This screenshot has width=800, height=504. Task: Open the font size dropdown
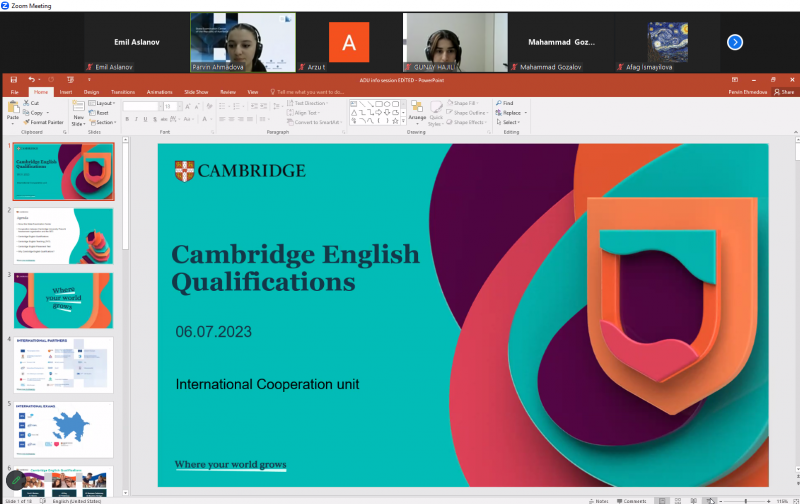[x=180, y=106]
